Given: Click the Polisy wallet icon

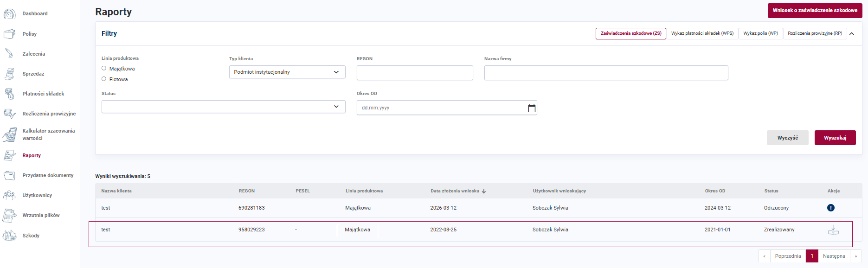Looking at the screenshot, I should coord(9,34).
